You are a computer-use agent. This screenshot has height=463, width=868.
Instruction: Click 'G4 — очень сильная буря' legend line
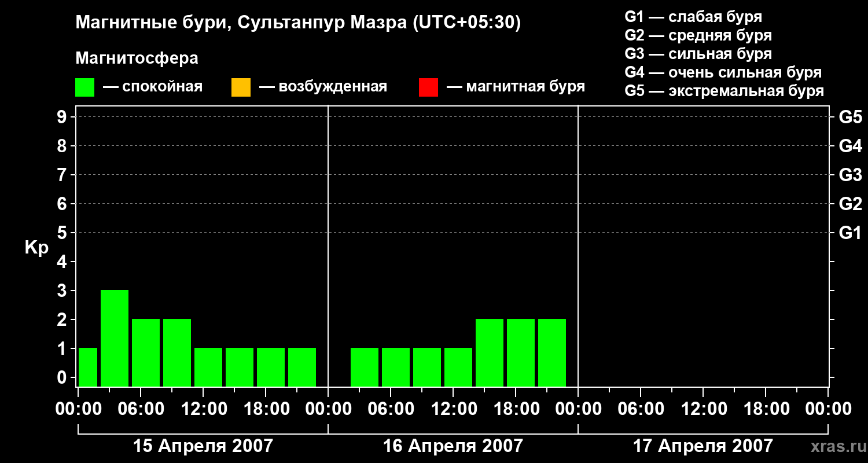tap(723, 72)
